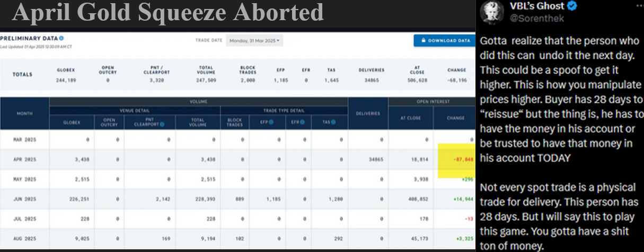Click the TRADE TYPE DETAIL group header
644x252 pixels.
(x=284, y=110)
